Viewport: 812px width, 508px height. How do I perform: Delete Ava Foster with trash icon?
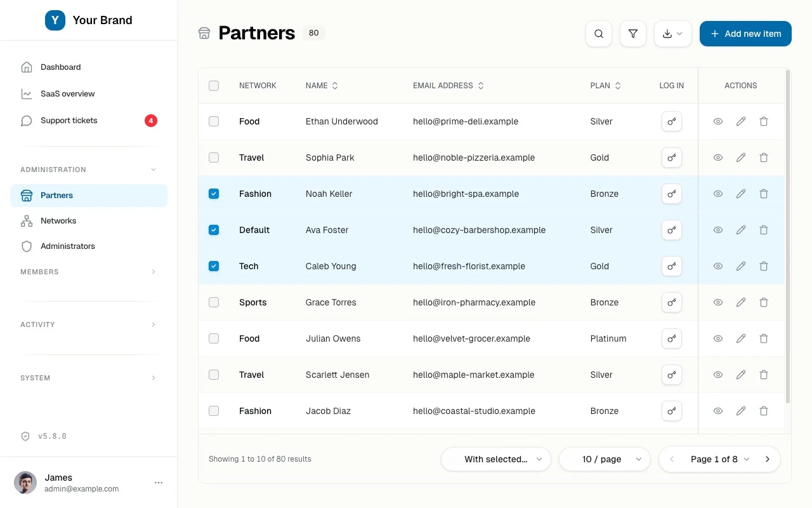(764, 230)
